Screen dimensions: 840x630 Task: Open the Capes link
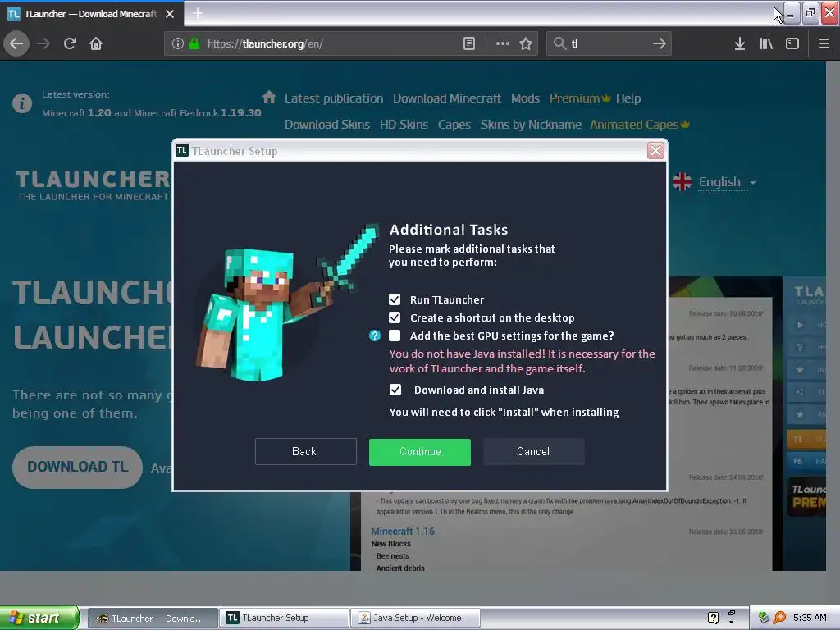pyautogui.click(x=454, y=125)
